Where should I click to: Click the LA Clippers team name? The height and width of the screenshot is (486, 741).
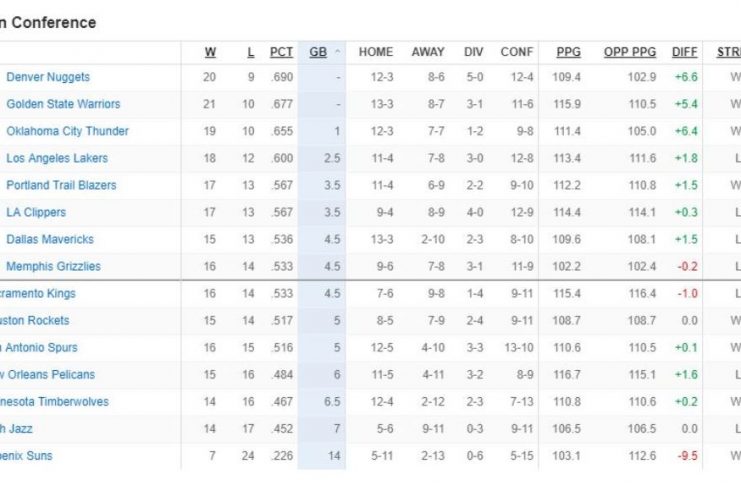36,212
